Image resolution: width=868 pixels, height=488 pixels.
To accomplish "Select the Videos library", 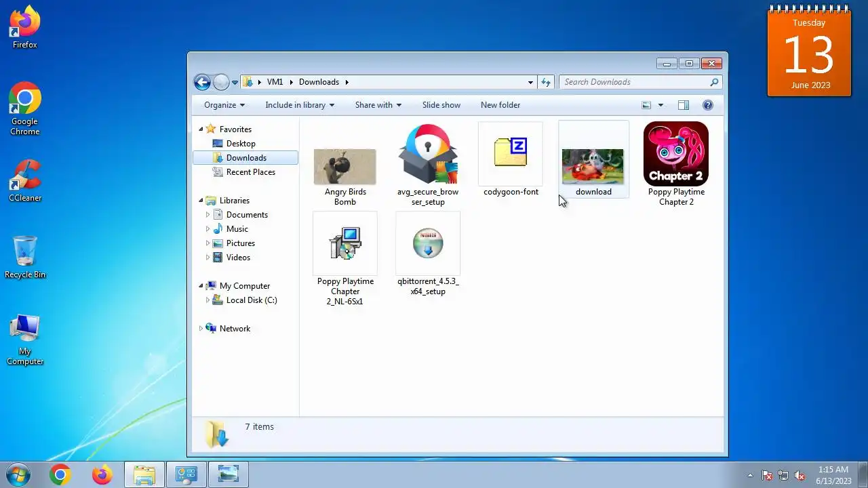I will pos(238,258).
